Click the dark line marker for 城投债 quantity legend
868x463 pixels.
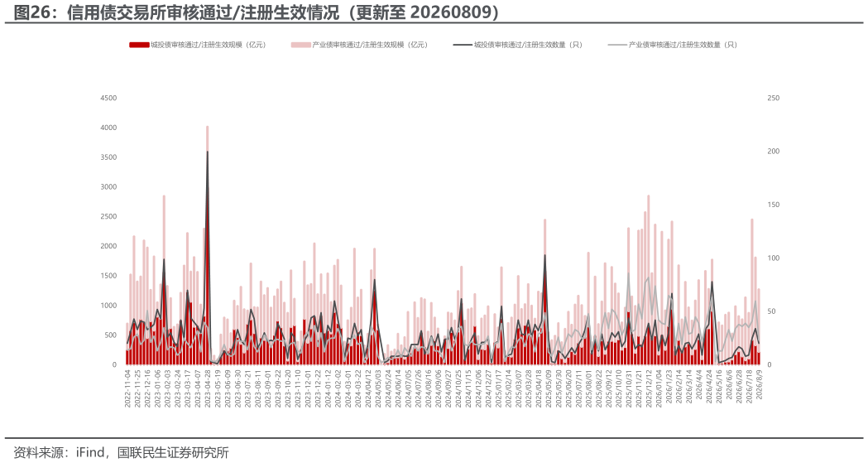click(463, 45)
